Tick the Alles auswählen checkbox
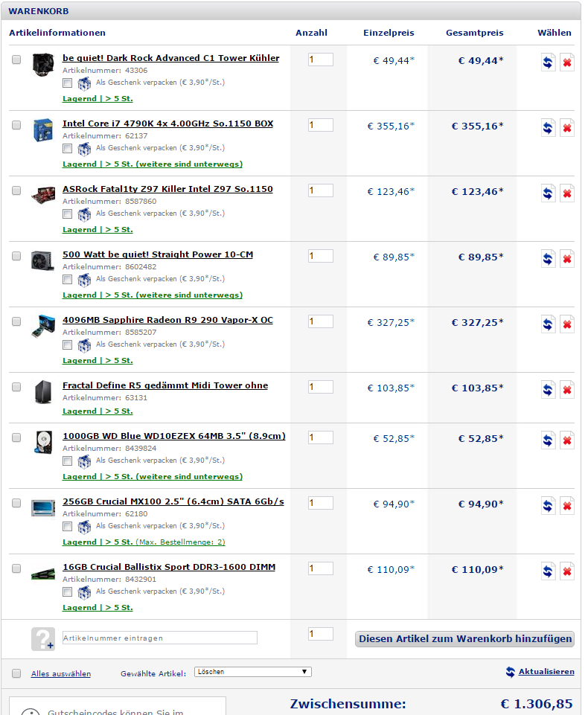Image resolution: width=588 pixels, height=715 pixels. pyautogui.click(x=16, y=673)
